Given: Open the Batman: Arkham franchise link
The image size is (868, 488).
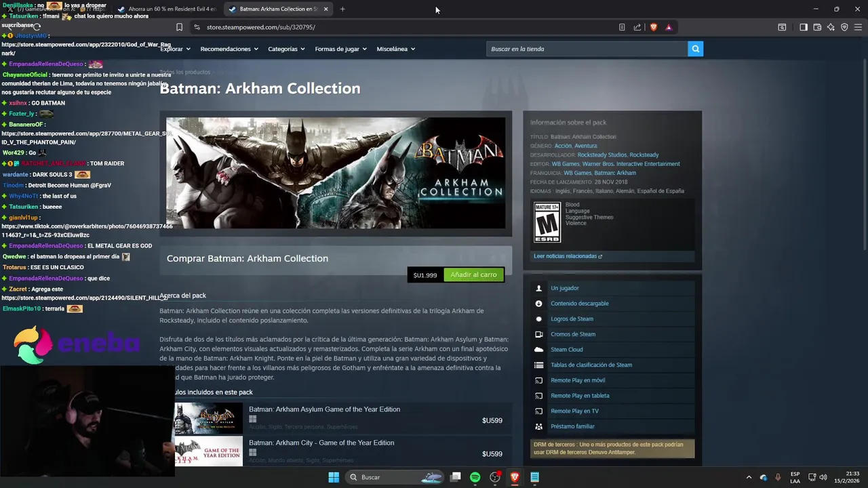Looking at the screenshot, I should click(x=615, y=173).
